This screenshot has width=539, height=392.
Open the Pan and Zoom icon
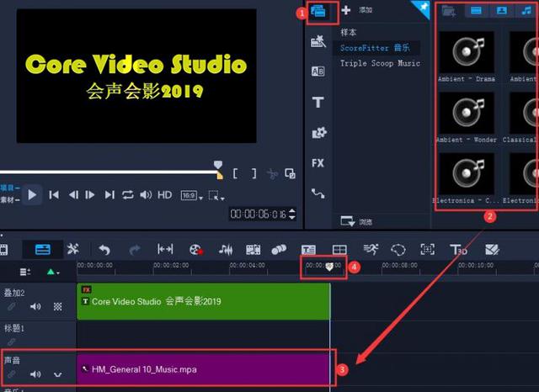pos(427,250)
